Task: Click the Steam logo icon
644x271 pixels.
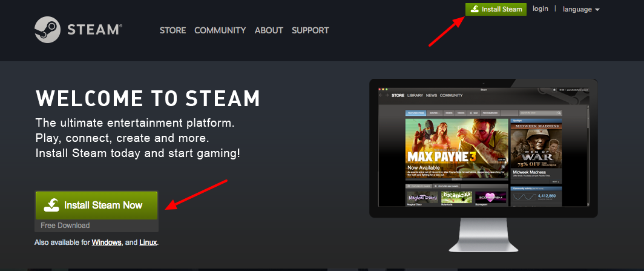Action: (x=46, y=29)
